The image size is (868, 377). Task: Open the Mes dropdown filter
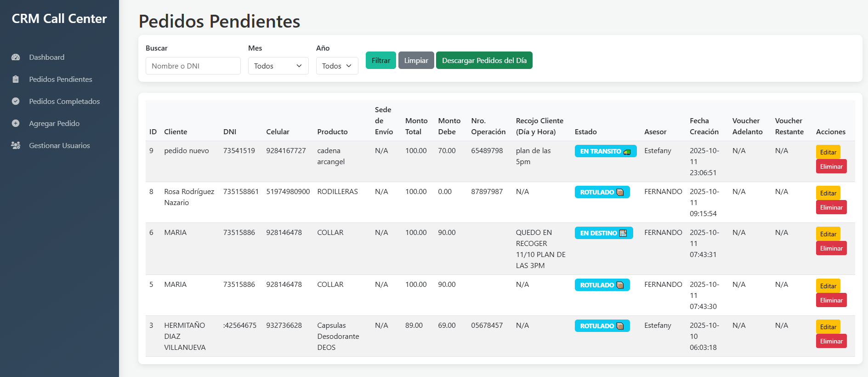pyautogui.click(x=278, y=66)
